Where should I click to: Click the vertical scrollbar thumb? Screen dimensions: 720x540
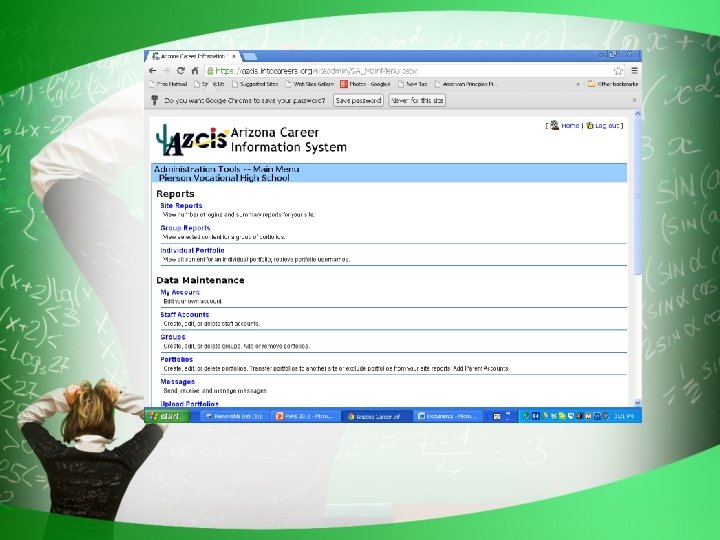[x=637, y=197]
